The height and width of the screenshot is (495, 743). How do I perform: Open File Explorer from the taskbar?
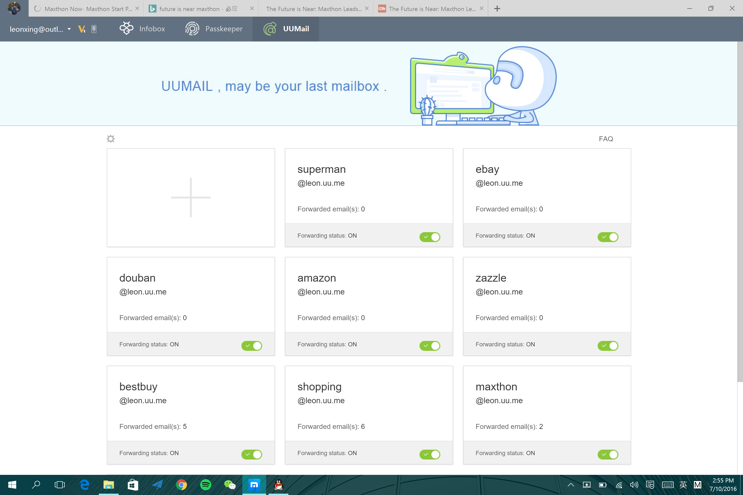109,485
